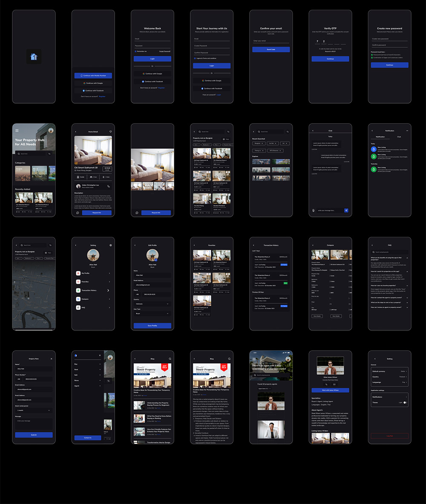Open hamburger menu on Property Hub screen
This screenshot has height=504, width=426.
coord(17,130)
